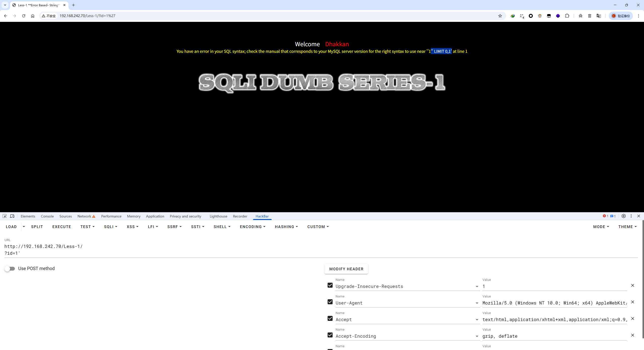644x350 pixels.
Task: Open DevTools more options menu
Action: coord(631,216)
